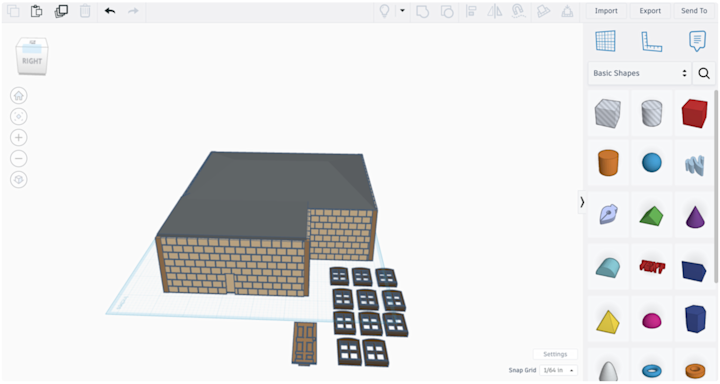Click the Delete trash icon
This screenshot has width=720, height=384.
tap(85, 11)
